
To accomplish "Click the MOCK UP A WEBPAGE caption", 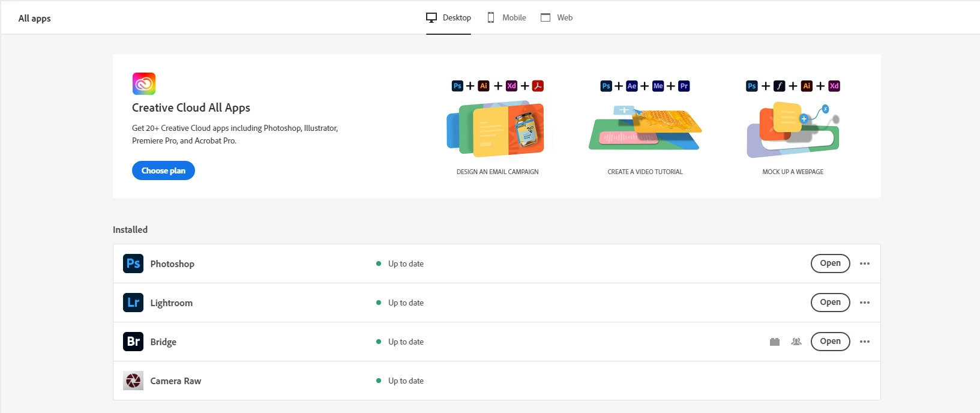I will [793, 172].
